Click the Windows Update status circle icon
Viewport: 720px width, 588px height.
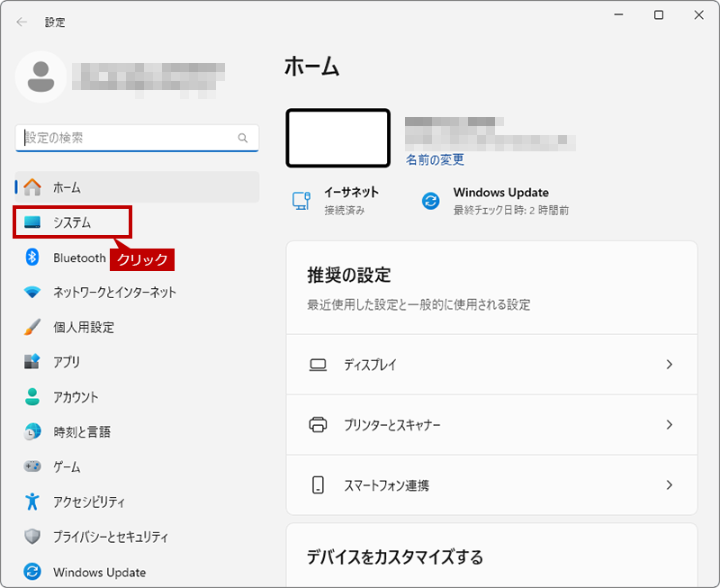click(431, 201)
